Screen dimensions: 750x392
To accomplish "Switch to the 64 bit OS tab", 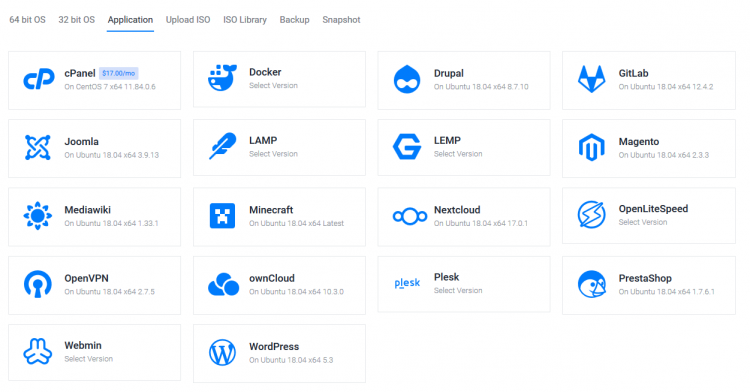I will 27,20.
